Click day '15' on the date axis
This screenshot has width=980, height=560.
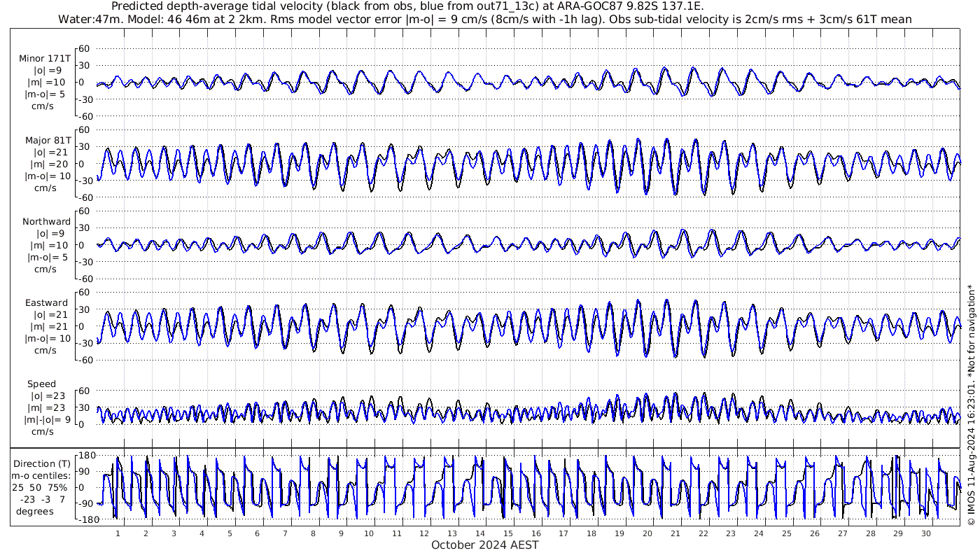(x=507, y=533)
